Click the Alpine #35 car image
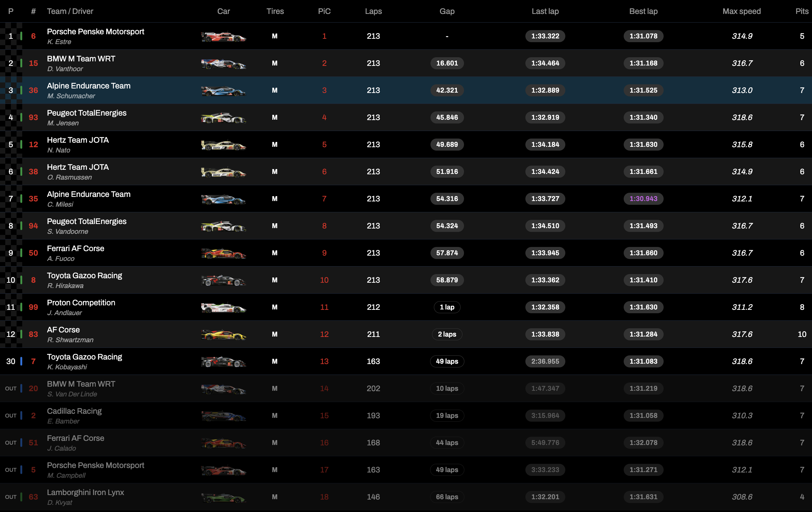The width and height of the screenshot is (812, 512). pos(224,199)
